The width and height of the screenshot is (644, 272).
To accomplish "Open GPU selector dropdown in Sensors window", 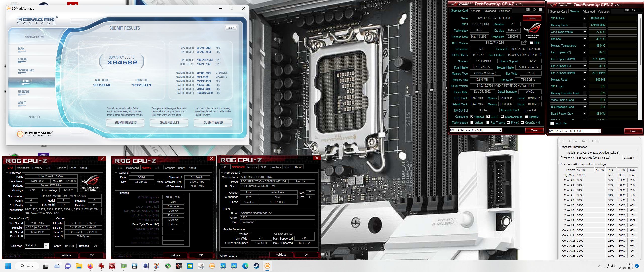I will [x=600, y=131].
